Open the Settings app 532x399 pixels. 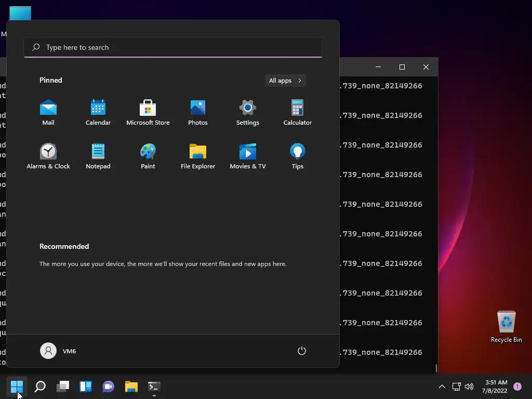[248, 113]
